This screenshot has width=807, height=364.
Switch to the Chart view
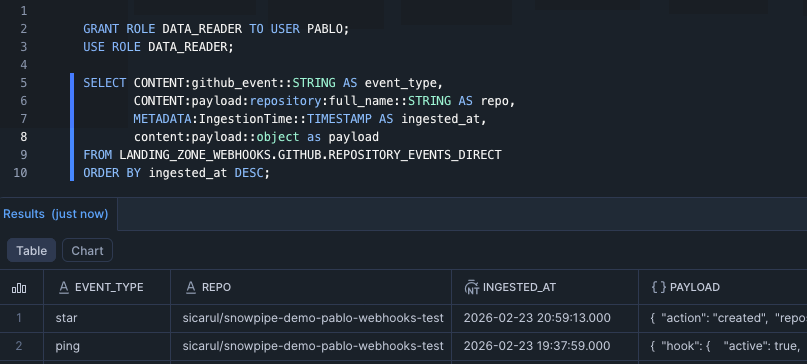[x=87, y=251]
